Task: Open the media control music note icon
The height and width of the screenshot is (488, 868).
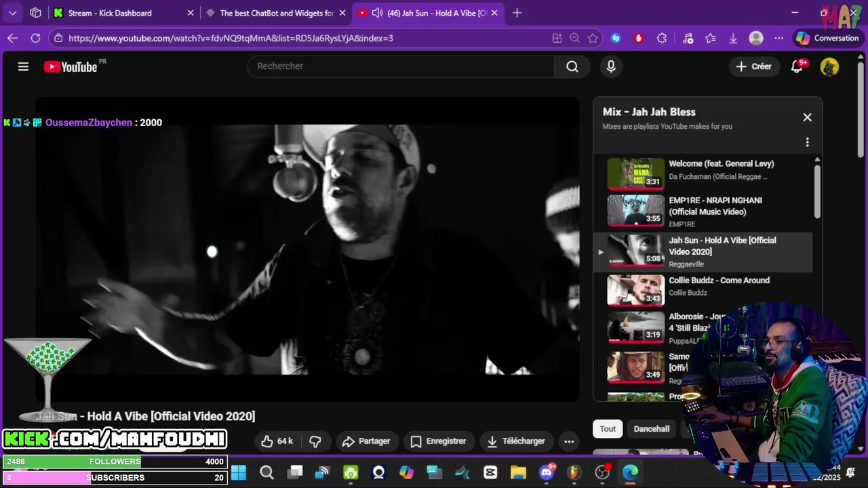Action: tap(688, 39)
